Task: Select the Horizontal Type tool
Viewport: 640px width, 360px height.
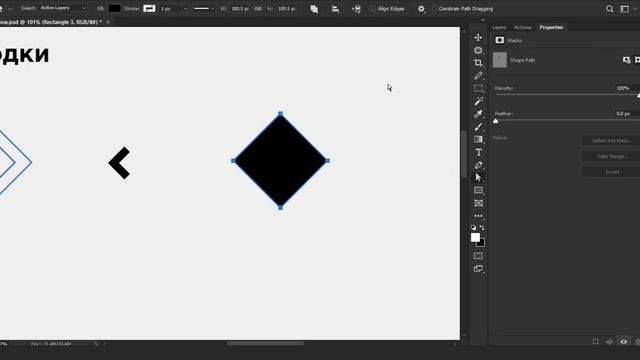Action: coord(478,152)
